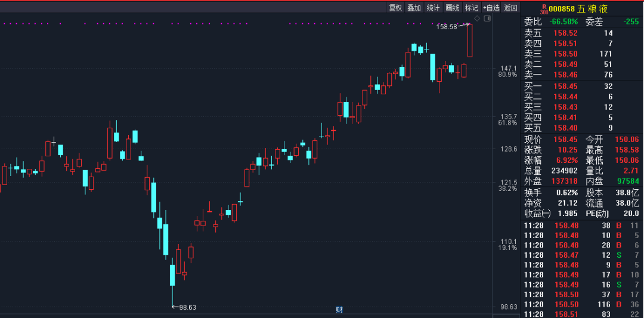Select the 买二 price 158.44
The height and width of the screenshot is (318, 644).
565,97
